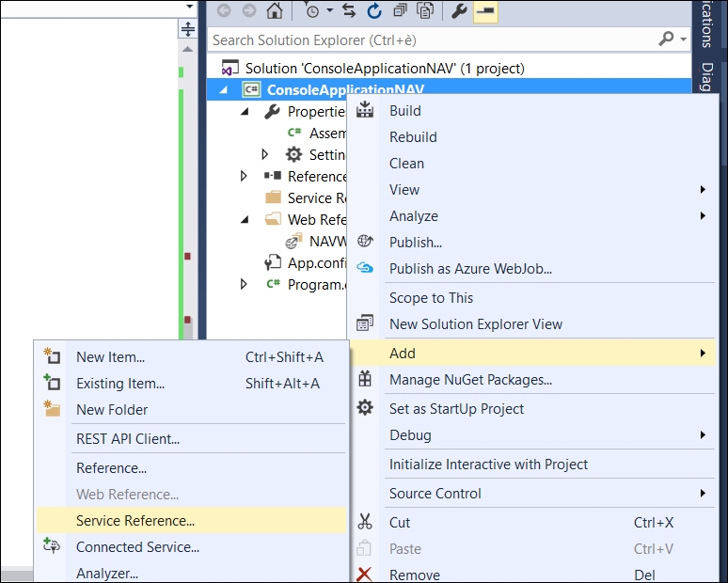Collapse the ConsoleApplicationNAV project node
728x583 pixels.
click(223, 89)
